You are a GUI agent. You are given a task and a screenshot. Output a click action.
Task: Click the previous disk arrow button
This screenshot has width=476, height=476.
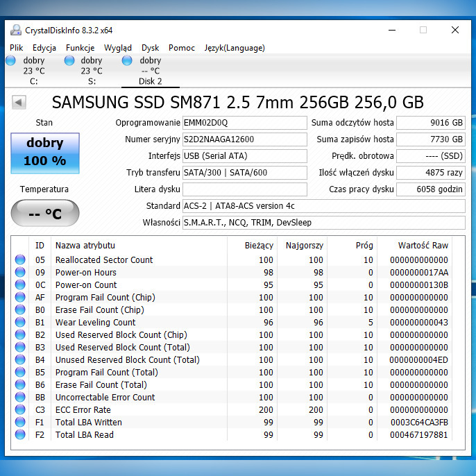[x=19, y=102]
